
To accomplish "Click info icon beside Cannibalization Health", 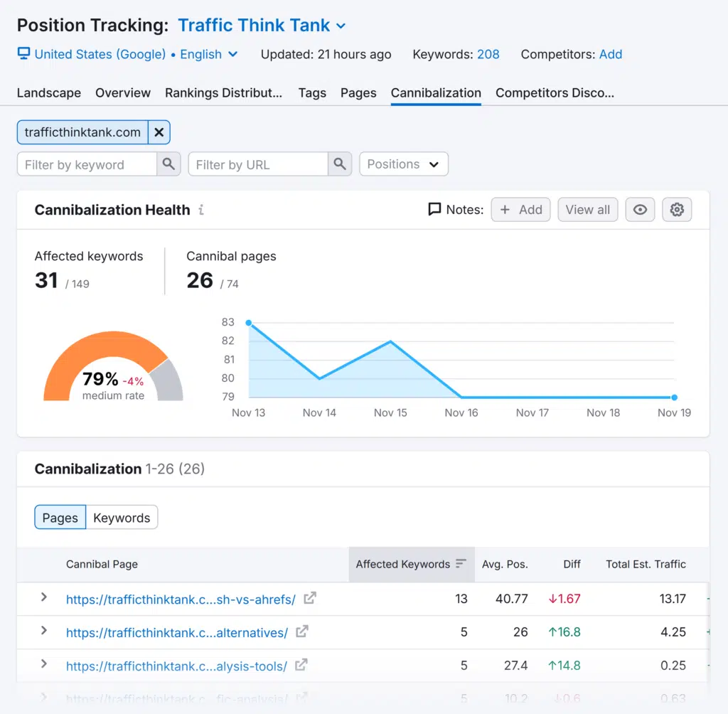I will [x=202, y=210].
